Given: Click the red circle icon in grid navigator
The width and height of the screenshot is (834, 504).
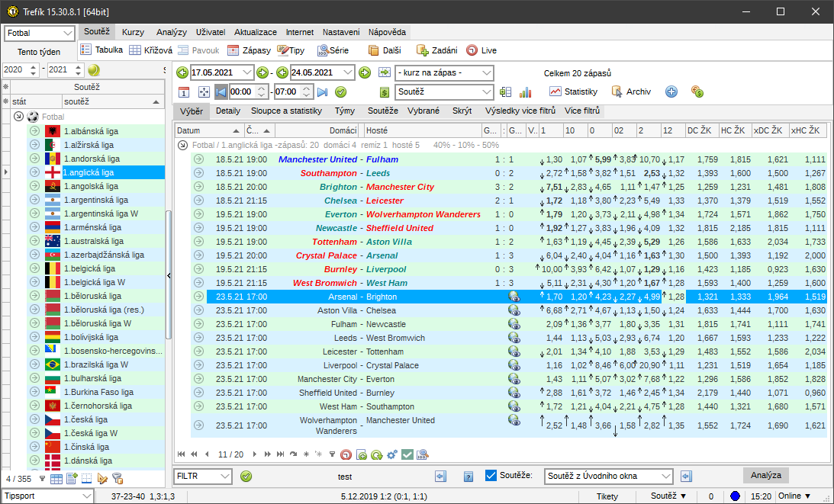Looking at the screenshot, I should [x=346, y=454].
